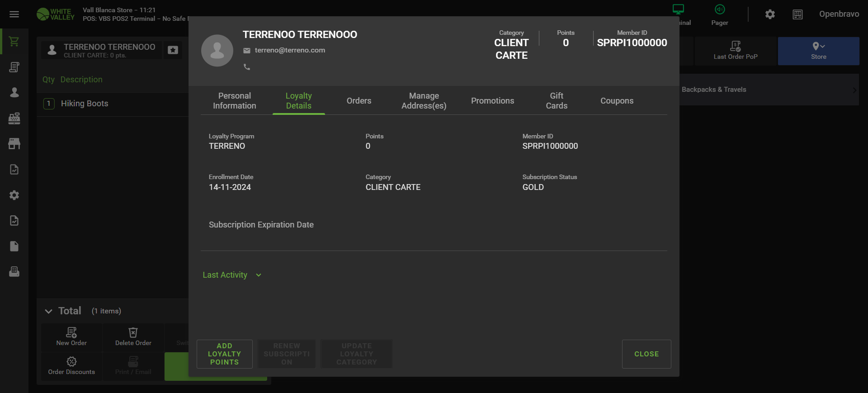Select the Hiking Boots order line
Screen dimensions: 868x393
113,104
